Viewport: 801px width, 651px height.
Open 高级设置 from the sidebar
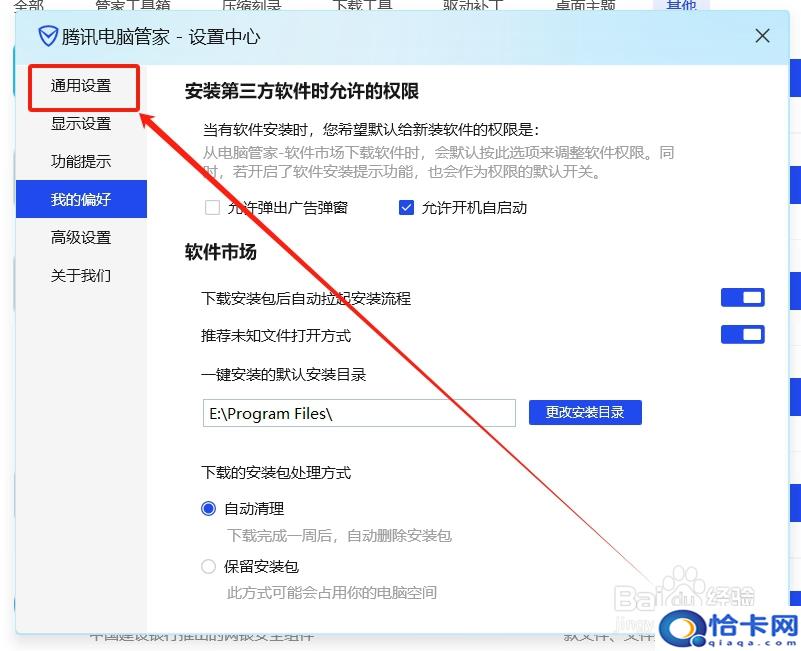[81, 237]
